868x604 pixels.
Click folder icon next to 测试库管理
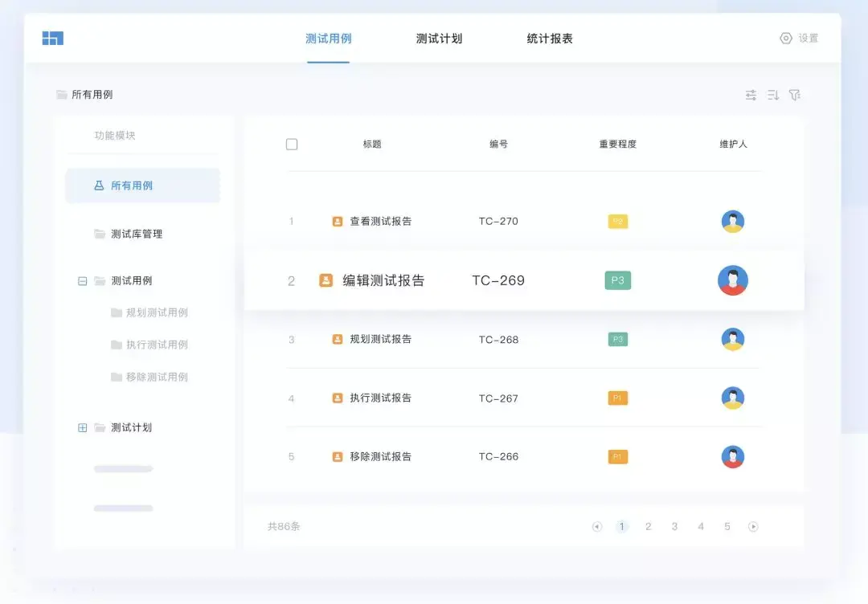pyautogui.click(x=100, y=234)
